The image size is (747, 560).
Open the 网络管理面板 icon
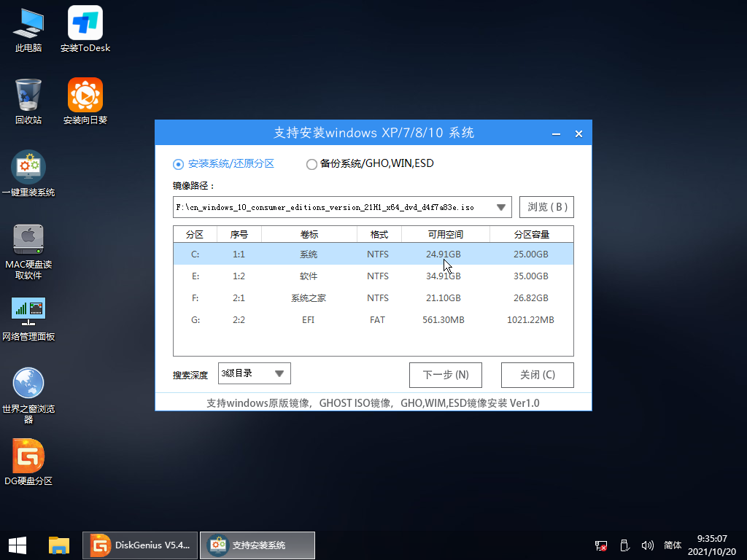pyautogui.click(x=28, y=312)
